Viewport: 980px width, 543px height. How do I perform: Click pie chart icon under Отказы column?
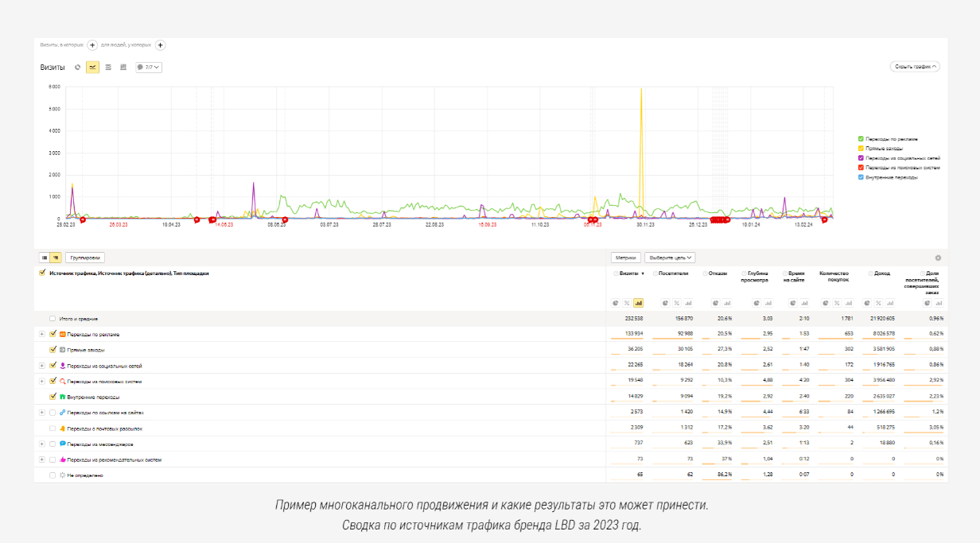click(x=716, y=303)
